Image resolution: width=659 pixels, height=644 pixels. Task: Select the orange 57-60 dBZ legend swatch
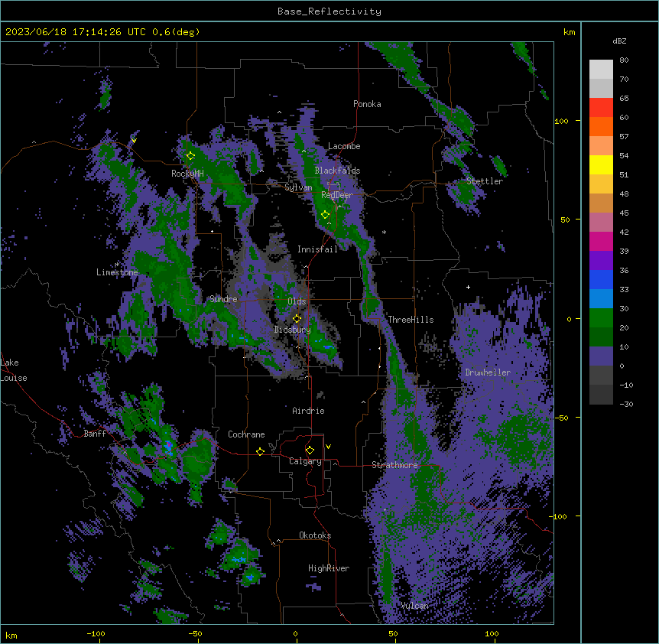[x=601, y=126]
